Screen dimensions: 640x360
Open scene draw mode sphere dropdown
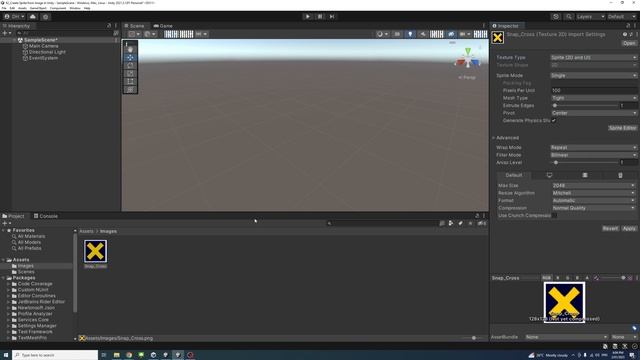382,34
